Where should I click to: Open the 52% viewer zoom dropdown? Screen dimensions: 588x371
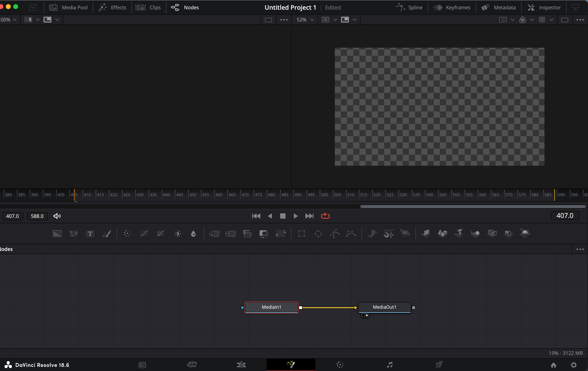click(x=305, y=20)
